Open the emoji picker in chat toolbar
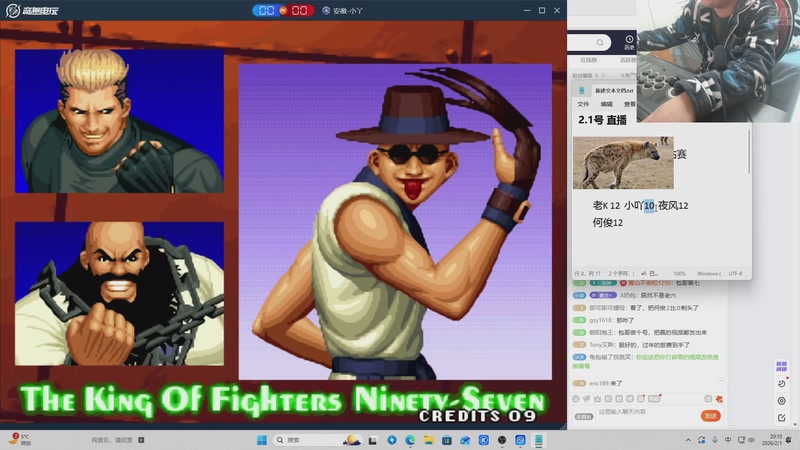The image size is (800, 450). [x=576, y=399]
